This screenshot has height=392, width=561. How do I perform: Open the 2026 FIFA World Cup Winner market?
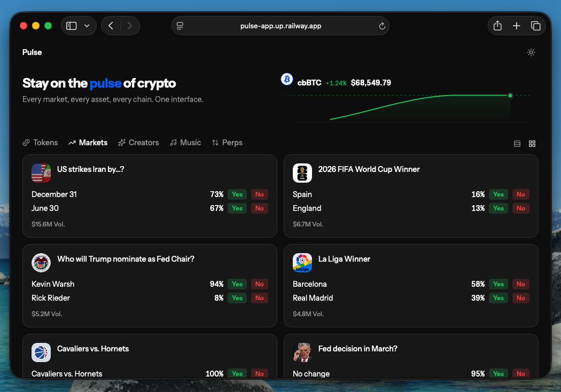[x=369, y=169]
